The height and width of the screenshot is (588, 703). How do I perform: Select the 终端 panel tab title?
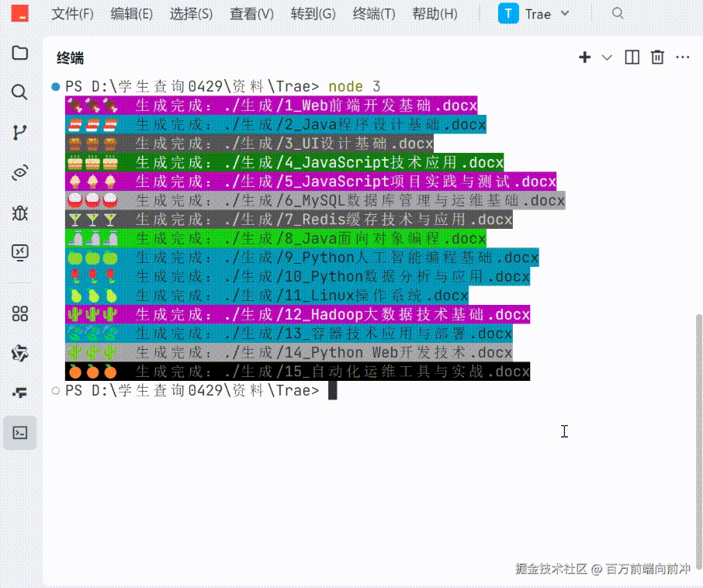pos(71,58)
